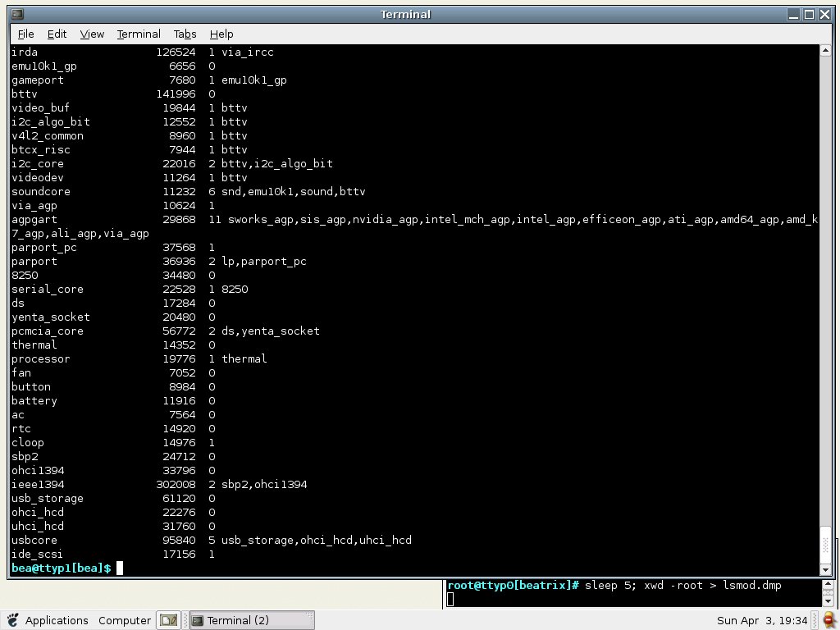Click the 'i2c_algo_bit' module name in first column
Screen dimensions: 840x630
(50, 122)
